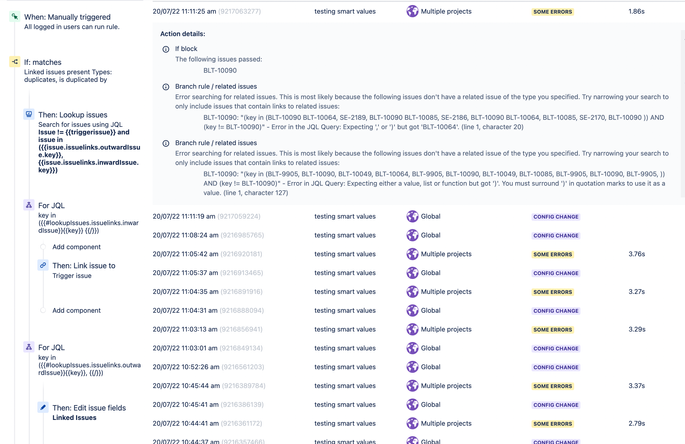Click the second For JQL branch icon

29,347
